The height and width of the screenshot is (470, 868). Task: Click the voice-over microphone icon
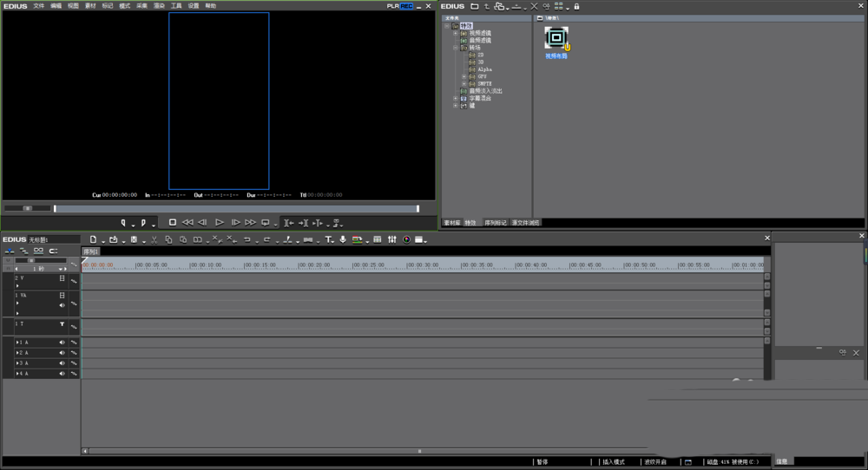(x=343, y=239)
